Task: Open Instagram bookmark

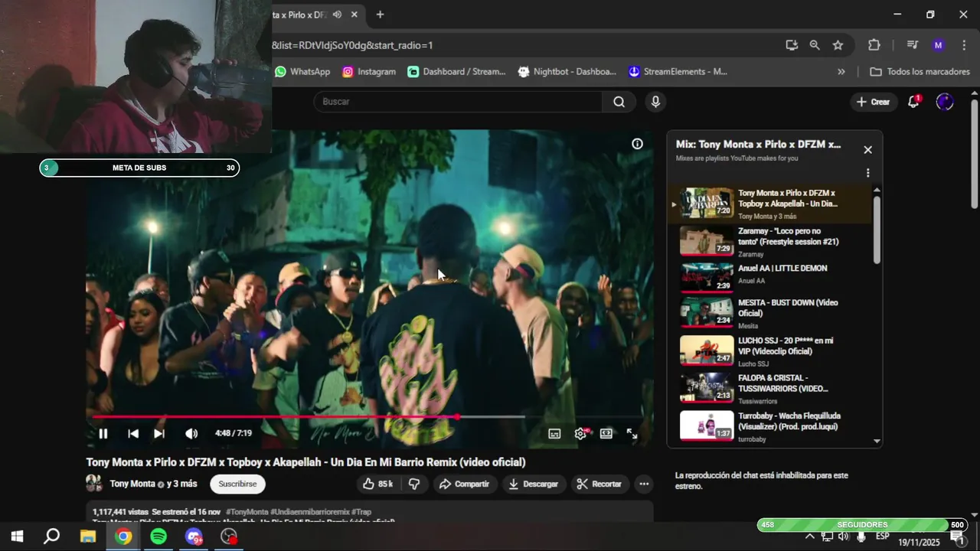Action: point(369,71)
